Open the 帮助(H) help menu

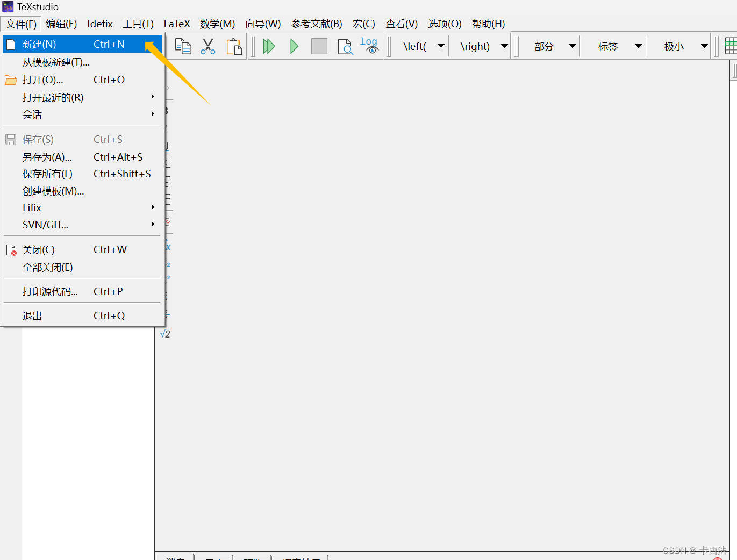point(488,24)
